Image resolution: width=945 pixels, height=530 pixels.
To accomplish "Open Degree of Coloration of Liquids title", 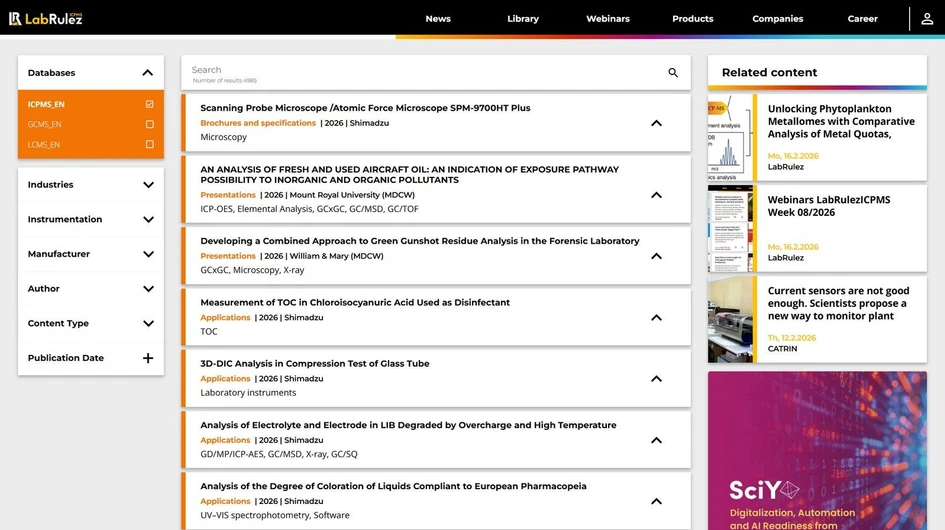I will tap(393, 486).
